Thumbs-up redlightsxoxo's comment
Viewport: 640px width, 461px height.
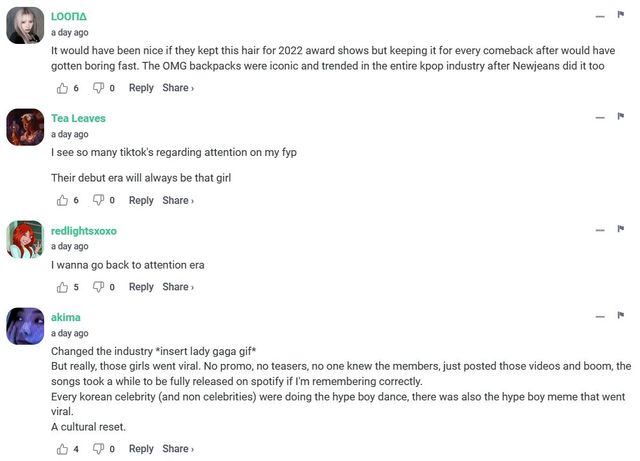click(62, 287)
